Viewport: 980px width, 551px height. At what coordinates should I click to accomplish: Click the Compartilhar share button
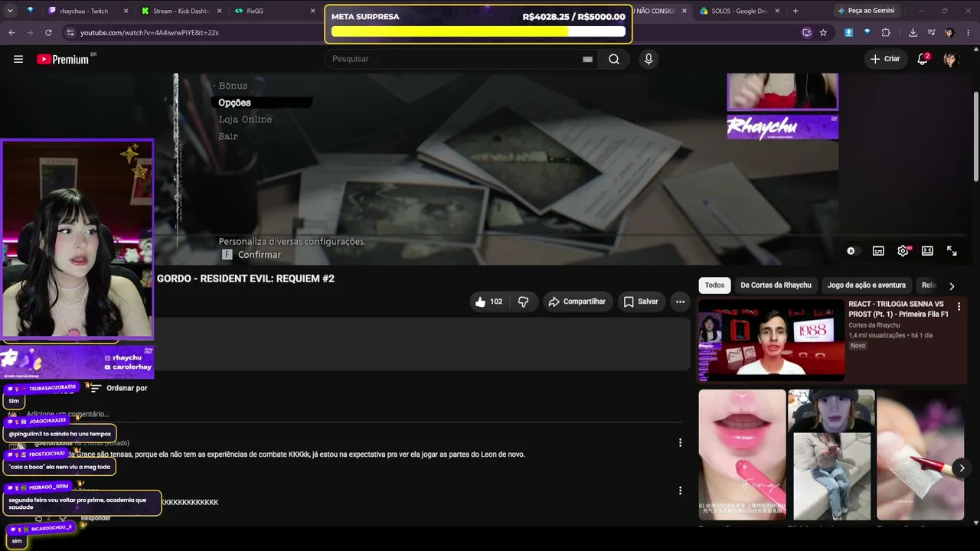(577, 302)
